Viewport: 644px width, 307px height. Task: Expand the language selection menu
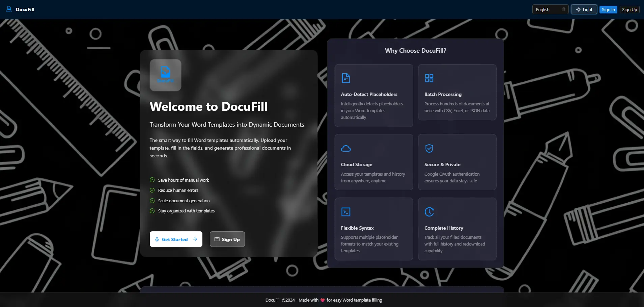(x=550, y=9)
